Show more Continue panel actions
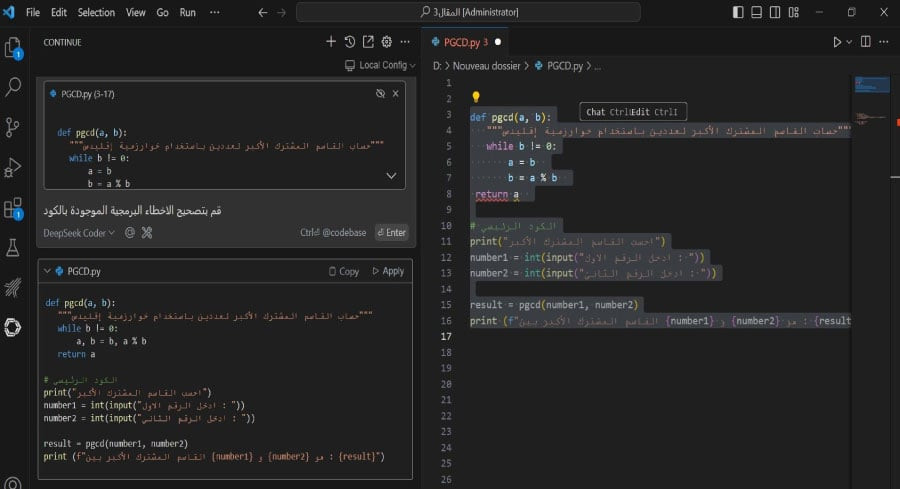900x489 pixels. 405,41
